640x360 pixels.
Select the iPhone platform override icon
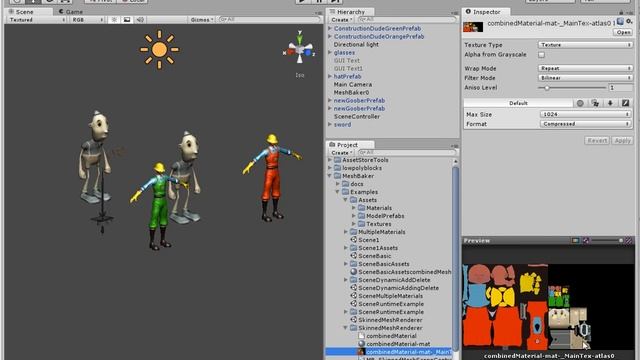pyautogui.click(x=610, y=103)
